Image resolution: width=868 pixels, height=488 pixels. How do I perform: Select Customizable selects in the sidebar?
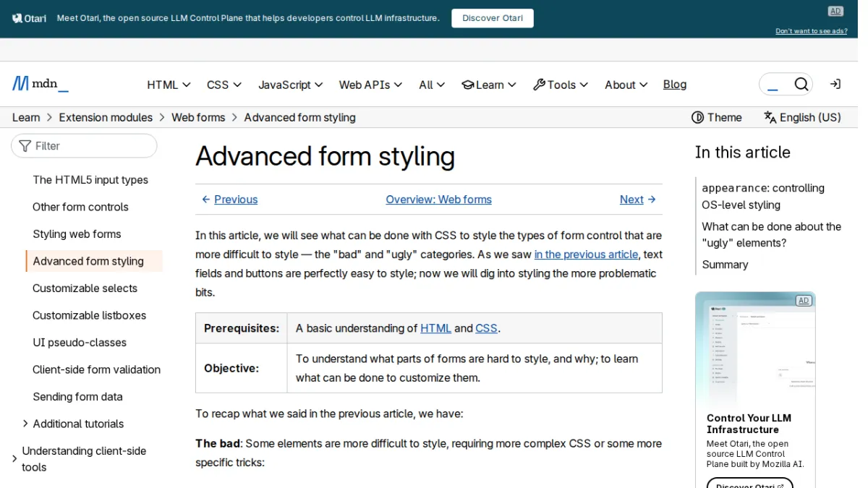85,288
